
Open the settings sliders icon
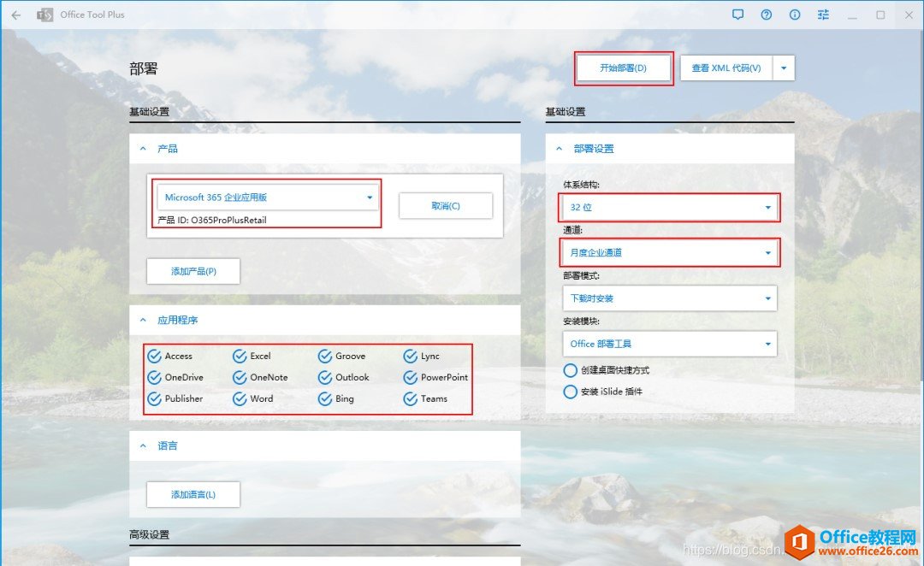[823, 15]
